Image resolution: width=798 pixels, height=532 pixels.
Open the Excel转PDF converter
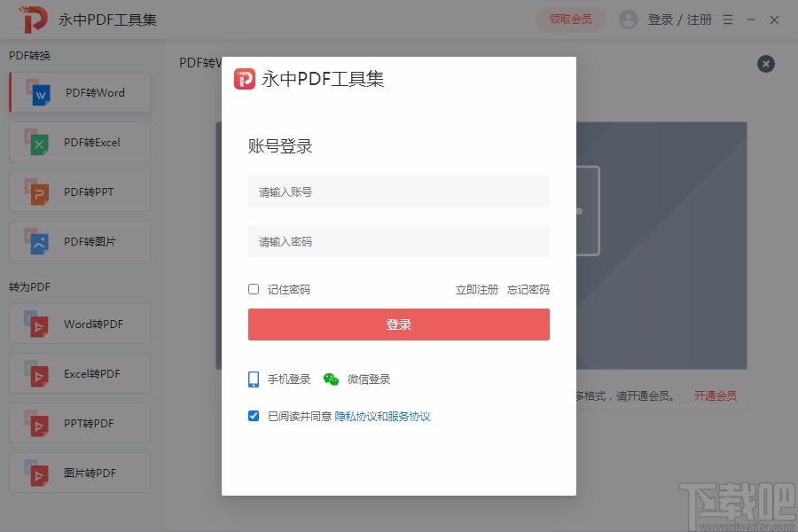pos(78,373)
